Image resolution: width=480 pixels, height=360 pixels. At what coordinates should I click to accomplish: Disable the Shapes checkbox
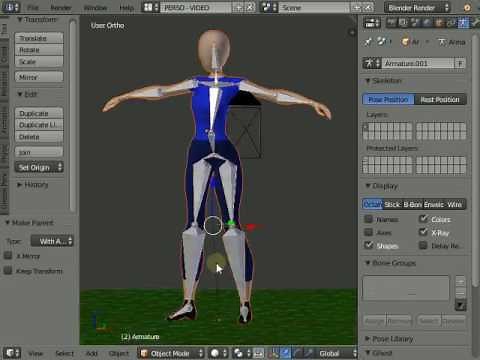368,245
